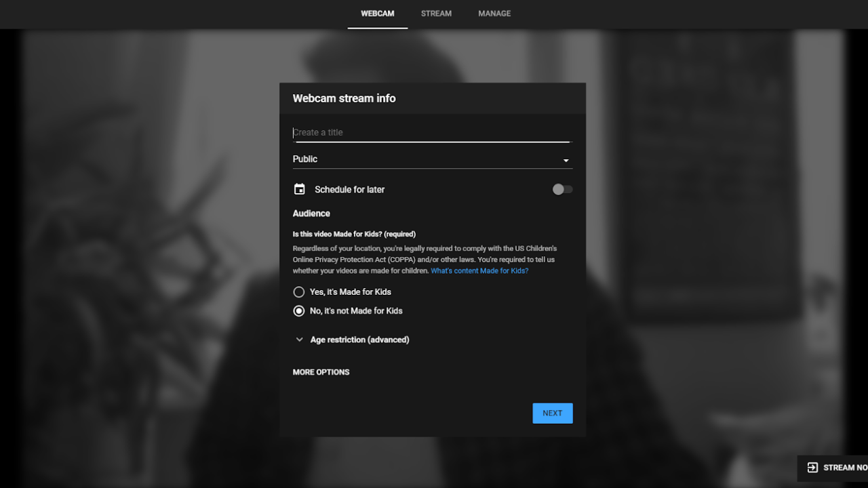Go to the Manage tab
Viewport: 868px width, 488px height.
click(494, 14)
